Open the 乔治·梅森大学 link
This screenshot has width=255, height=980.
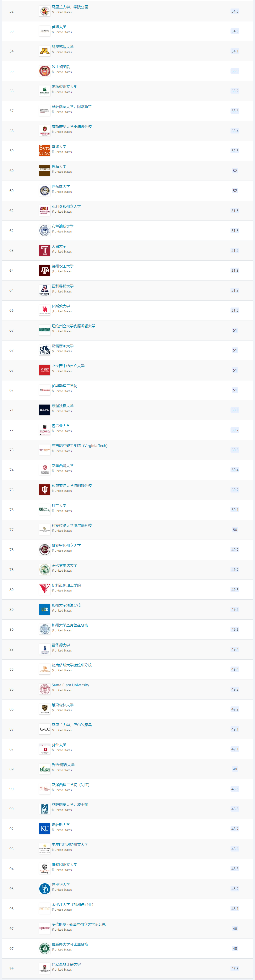click(x=63, y=765)
